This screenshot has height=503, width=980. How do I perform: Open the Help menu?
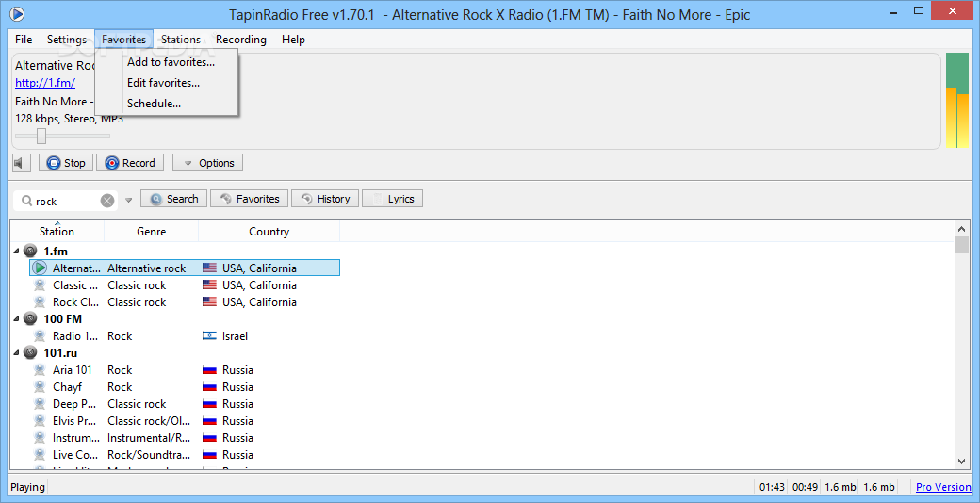click(293, 40)
